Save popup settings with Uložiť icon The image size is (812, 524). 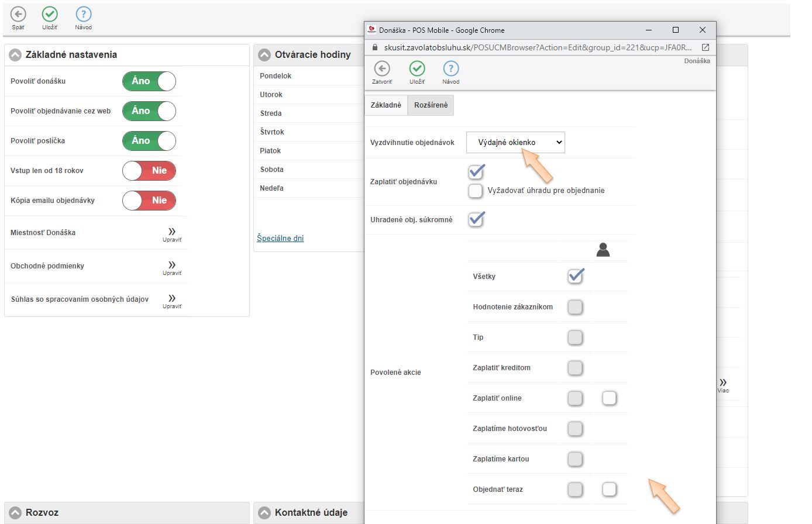pyautogui.click(x=417, y=68)
